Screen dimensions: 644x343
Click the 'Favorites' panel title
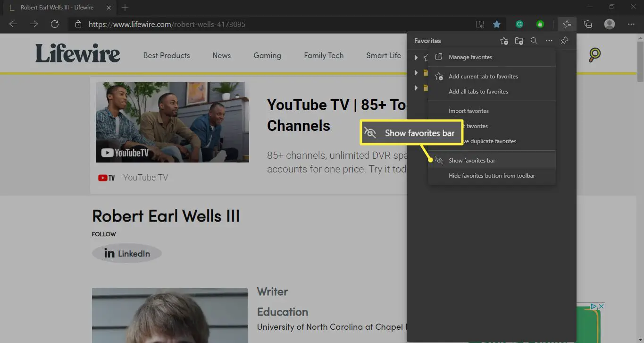click(x=427, y=41)
